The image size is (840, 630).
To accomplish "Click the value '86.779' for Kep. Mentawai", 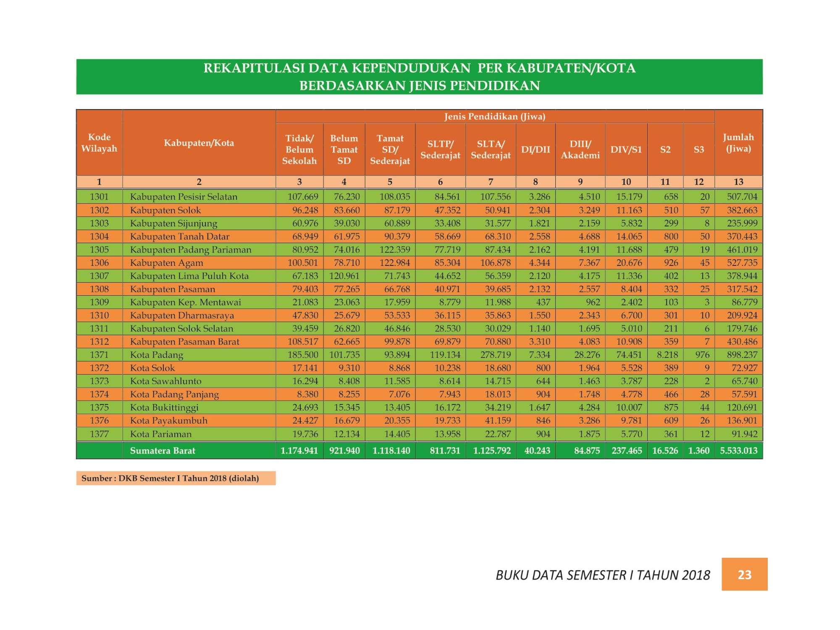I will click(745, 302).
